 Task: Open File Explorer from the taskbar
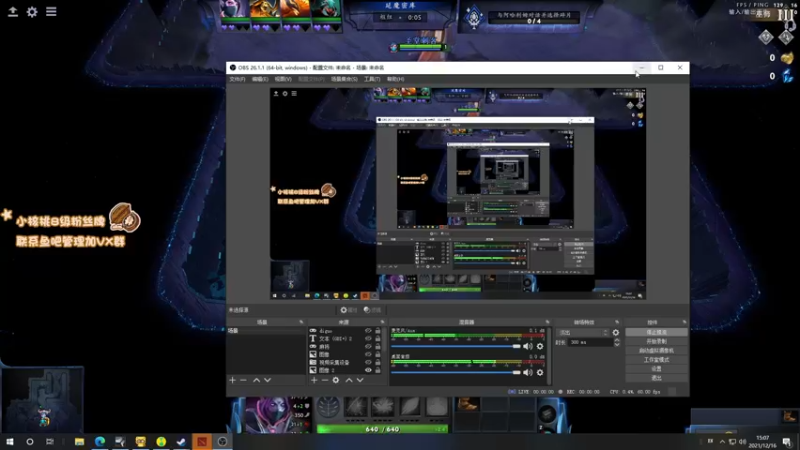tap(79, 441)
